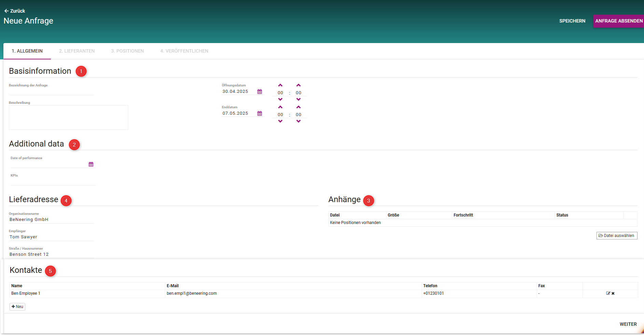Add new contact with Neu button
This screenshot has height=335, width=644.
[x=17, y=307]
